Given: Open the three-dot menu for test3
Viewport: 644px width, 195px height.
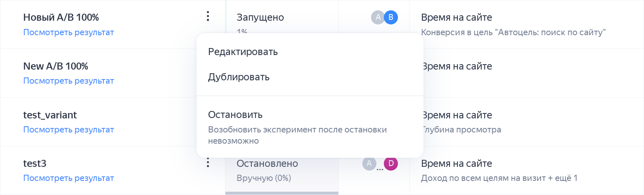Looking at the screenshot, I should coord(208,163).
